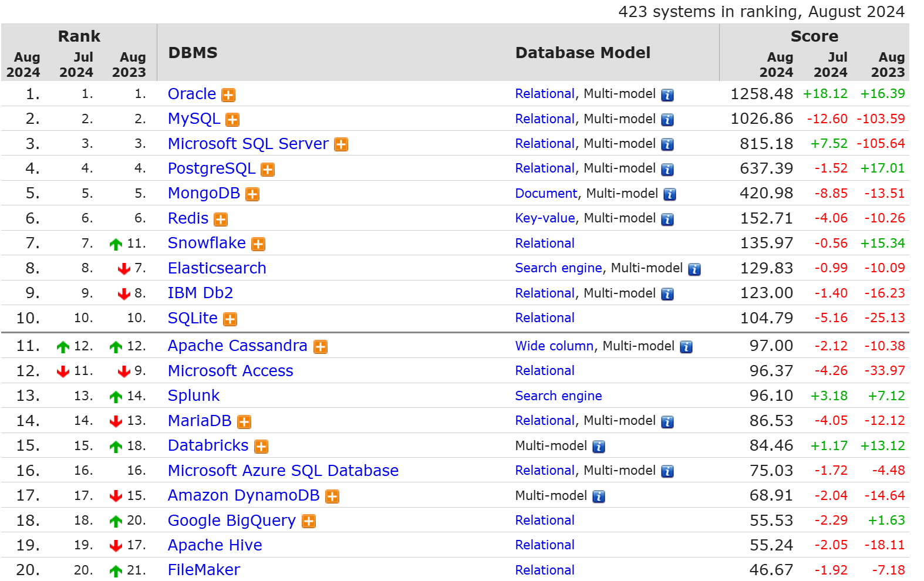This screenshot has height=581, width=924.
Task: Open the Redis DBMS link
Action: 188,218
